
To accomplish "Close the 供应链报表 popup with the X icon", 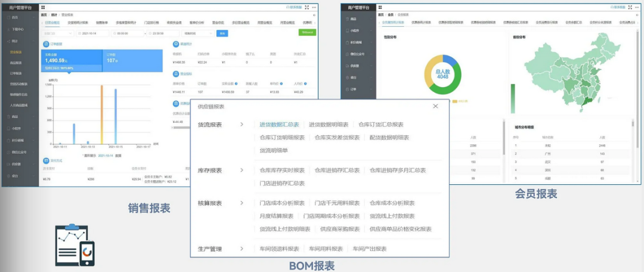I will coord(435,106).
